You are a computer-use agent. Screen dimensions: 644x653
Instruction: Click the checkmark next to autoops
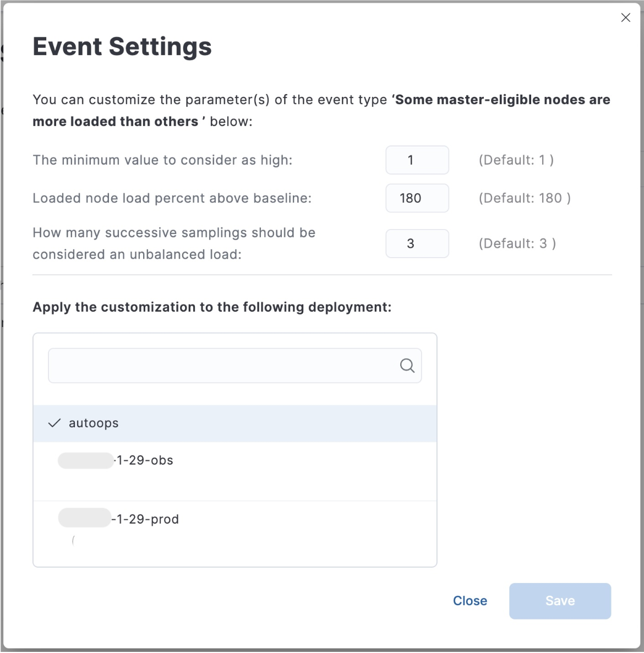pos(54,423)
